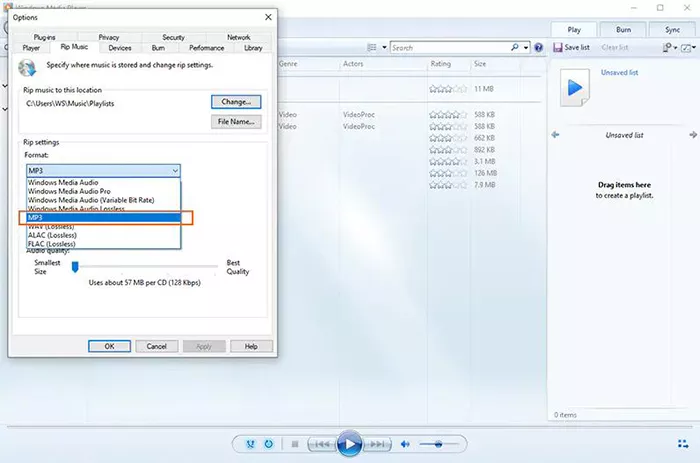Click the Rip Music globe-and-CD icon
The height and width of the screenshot is (463, 700).
27,68
